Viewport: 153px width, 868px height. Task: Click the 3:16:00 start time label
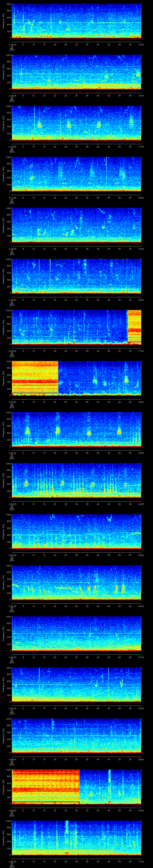pyautogui.click(x=12, y=147)
